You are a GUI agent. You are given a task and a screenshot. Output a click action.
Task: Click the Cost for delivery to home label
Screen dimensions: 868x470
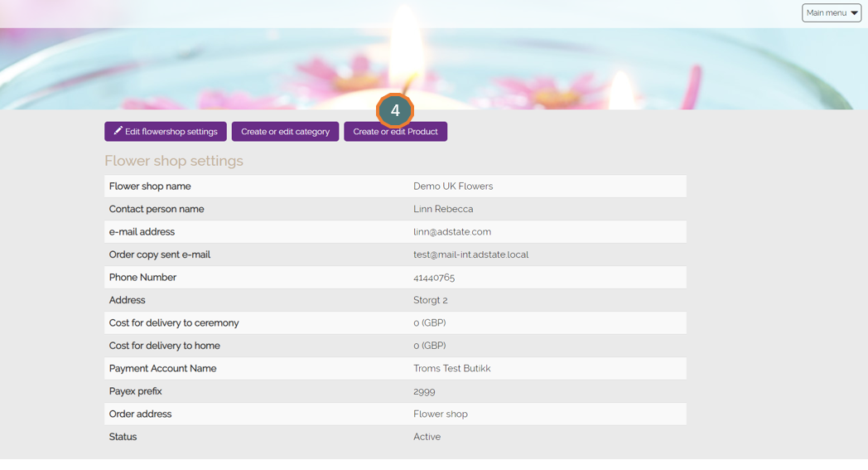pyautogui.click(x=164, y=346)
